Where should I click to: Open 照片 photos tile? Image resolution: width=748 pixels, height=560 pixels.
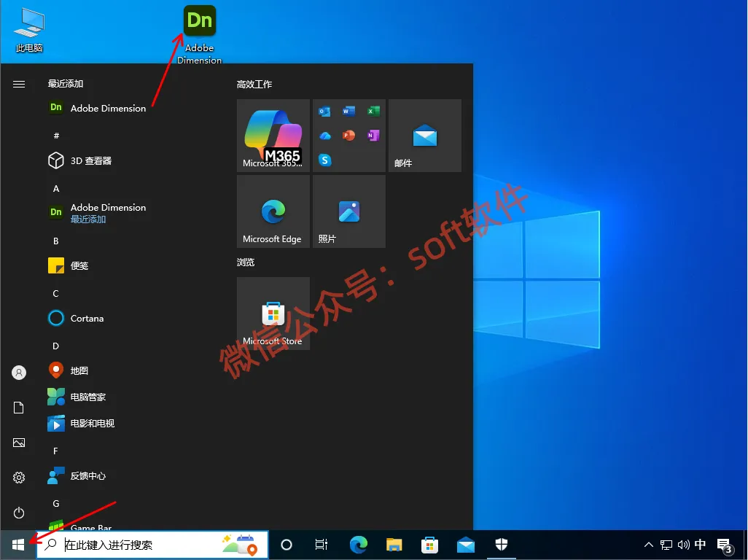(349, 211)
